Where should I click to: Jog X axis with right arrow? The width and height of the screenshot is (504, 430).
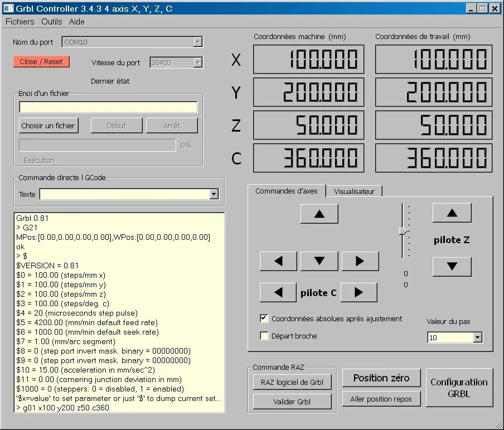click(x=360, y=261)
